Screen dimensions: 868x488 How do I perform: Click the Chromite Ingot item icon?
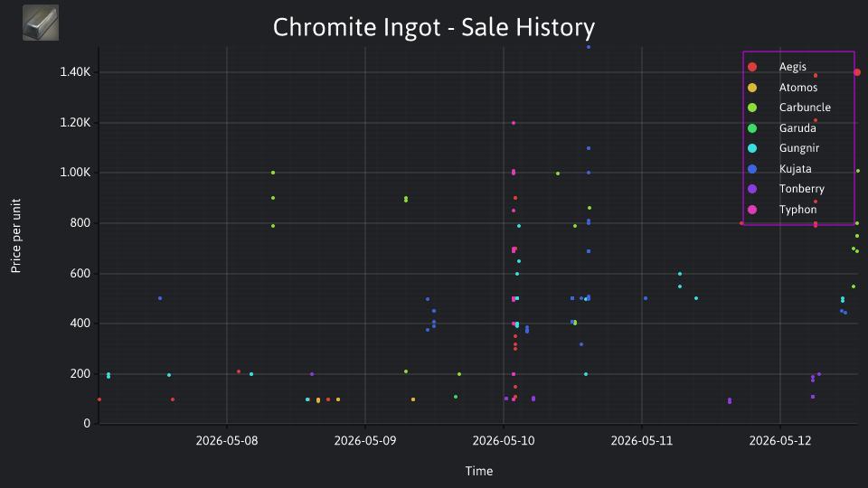pos(41,23)
